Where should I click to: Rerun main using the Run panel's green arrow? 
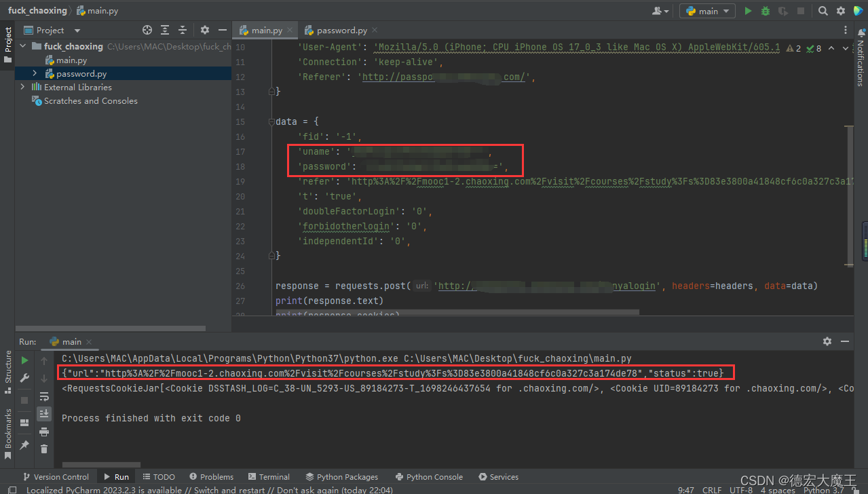25,360
